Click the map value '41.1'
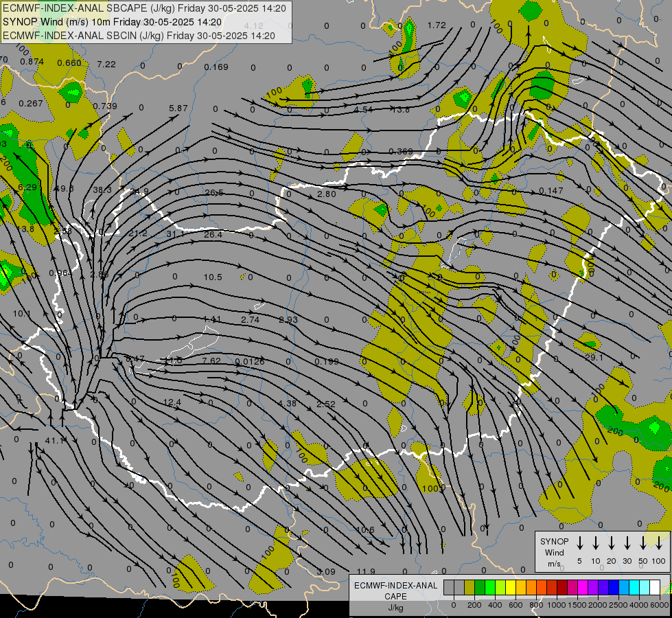The width and height of the screenshot is (672, 618). click(x=55, y=440)
